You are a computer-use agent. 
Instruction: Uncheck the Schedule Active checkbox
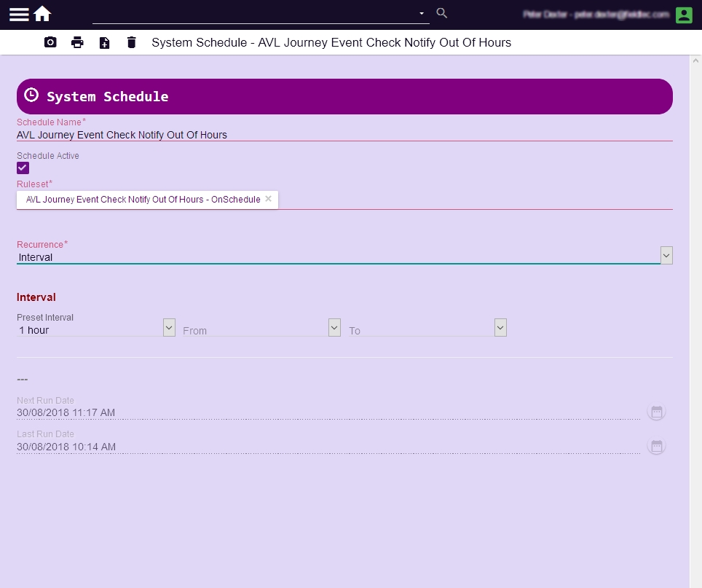(23, 168)
